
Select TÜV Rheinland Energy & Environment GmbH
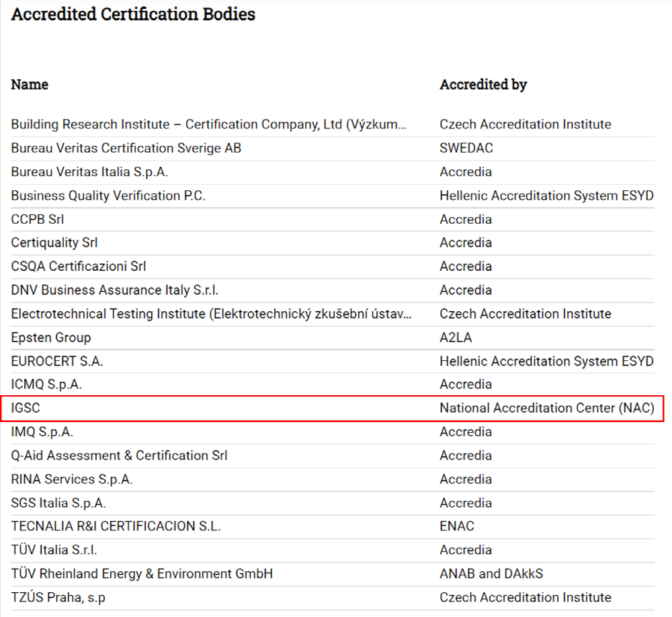(x=142, y=574)
